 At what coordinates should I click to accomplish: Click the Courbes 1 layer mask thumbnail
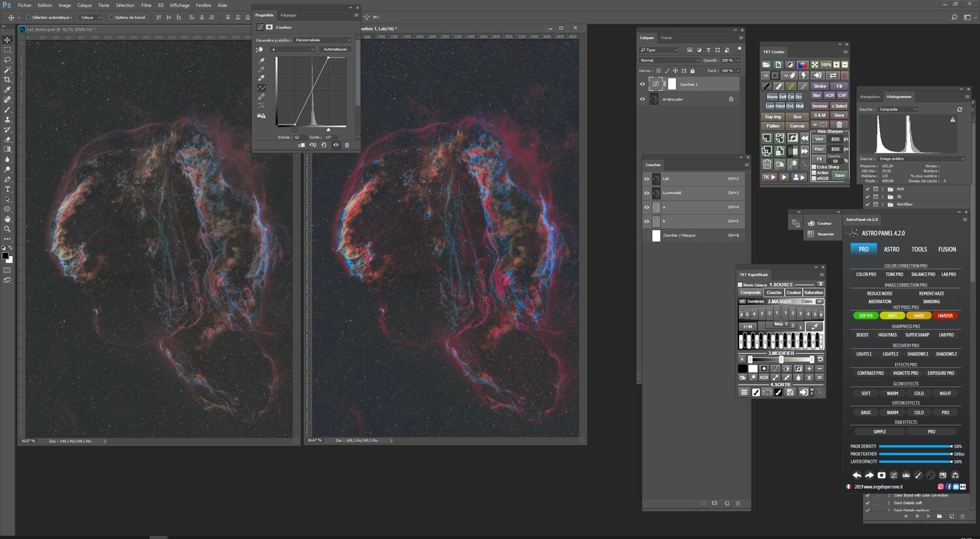click(672, 84)
